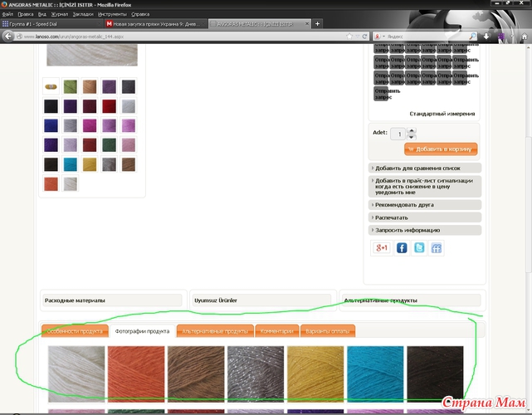
Task: Open the Журнал menu
Action: (x=60, y=14)
